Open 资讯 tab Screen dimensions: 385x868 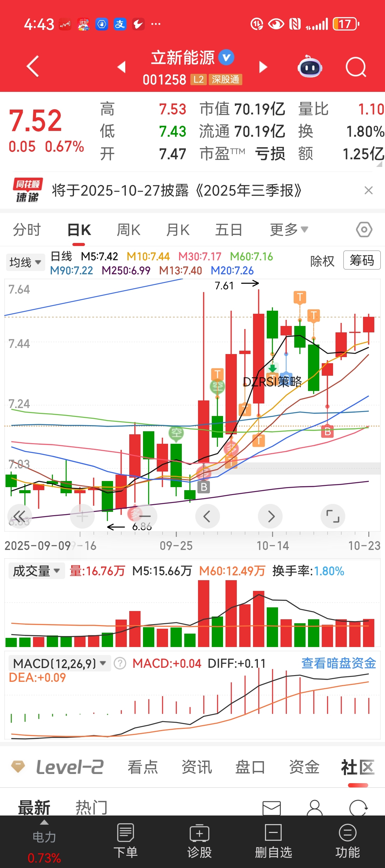[197, 767]
